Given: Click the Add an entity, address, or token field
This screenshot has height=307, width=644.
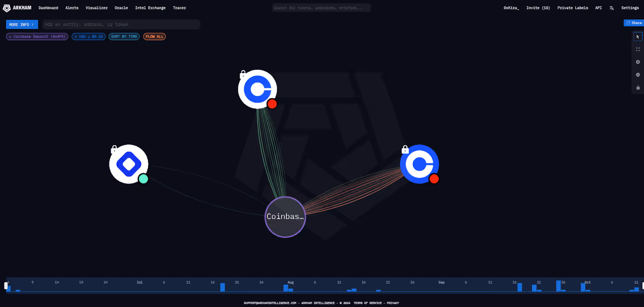Looking at the screenshot, I should [x=121, y=25].
